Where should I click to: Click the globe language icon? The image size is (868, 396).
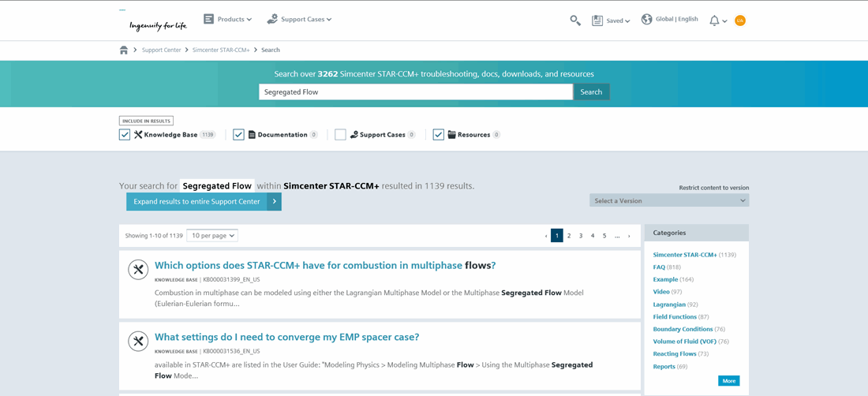click(x=646, y=20)
